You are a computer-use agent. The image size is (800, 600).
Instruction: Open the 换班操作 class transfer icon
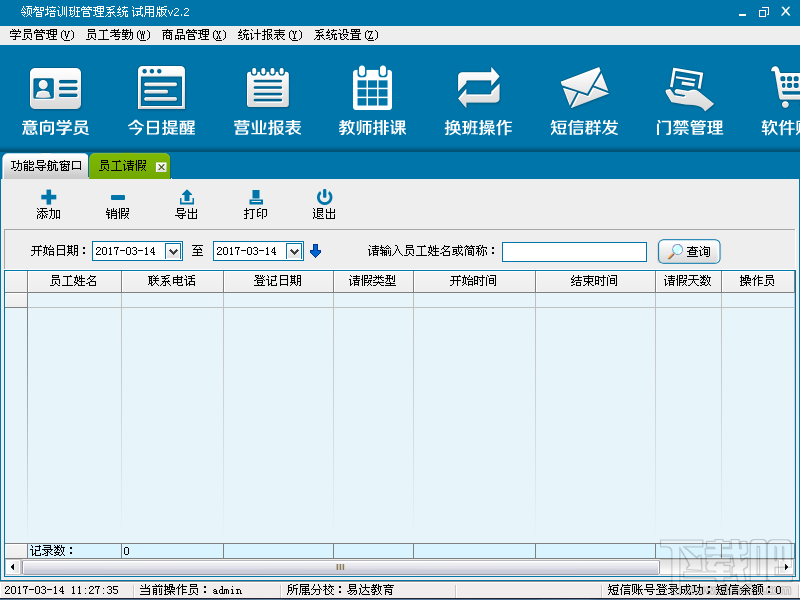478,101
